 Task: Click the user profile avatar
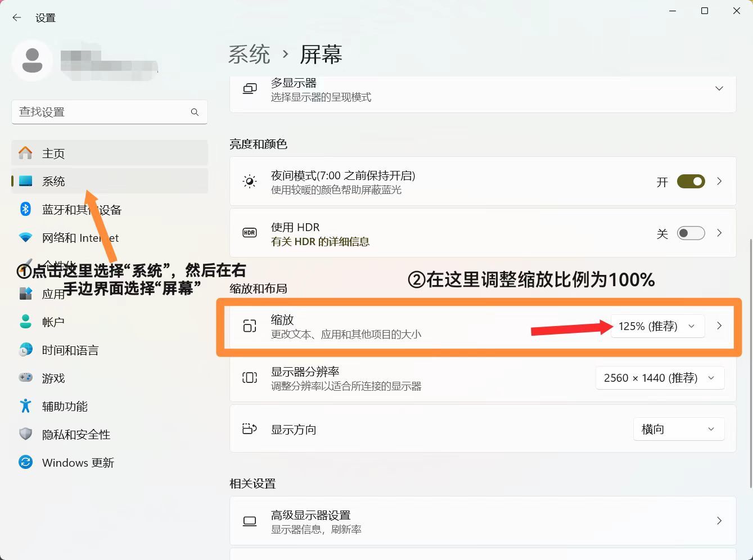[x=32, y=60]
